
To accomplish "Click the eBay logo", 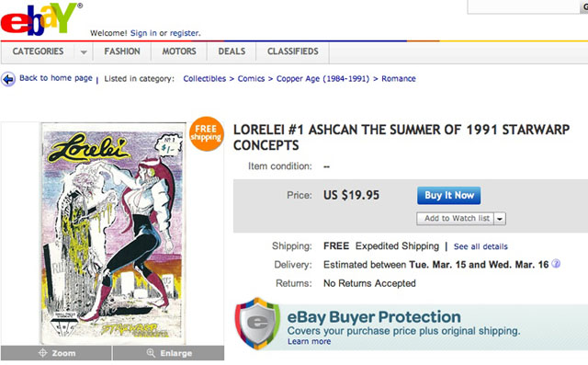I will pyautogui.click(x=40, y=19).
